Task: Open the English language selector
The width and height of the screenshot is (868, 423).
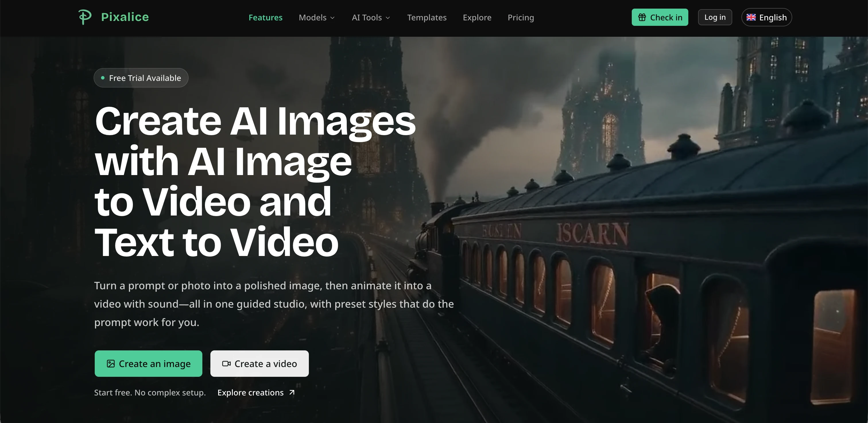Action: [x=767, y=17]
